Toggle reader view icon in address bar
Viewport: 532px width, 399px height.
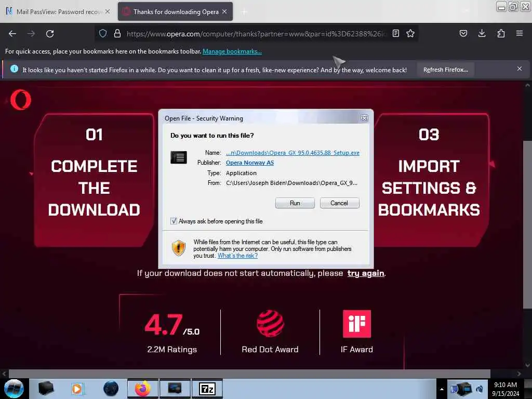[x=395, y=34]
